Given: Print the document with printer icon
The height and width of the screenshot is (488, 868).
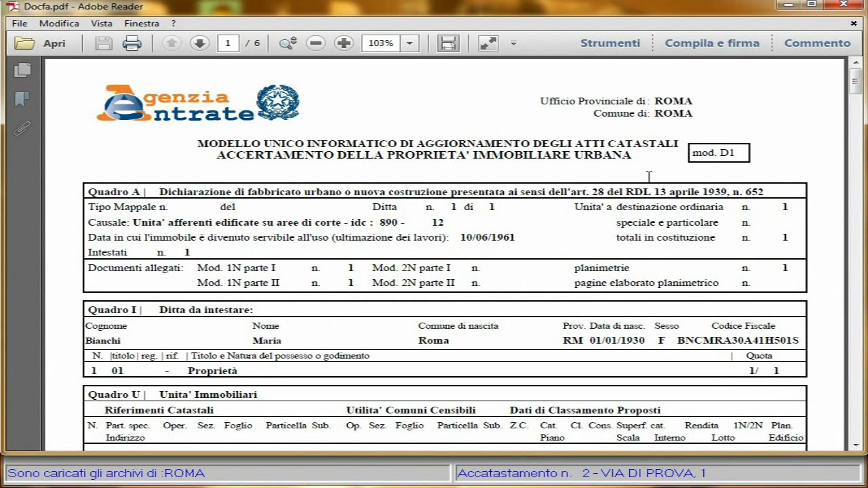Looking at the screenshot, I should point(132,43).
